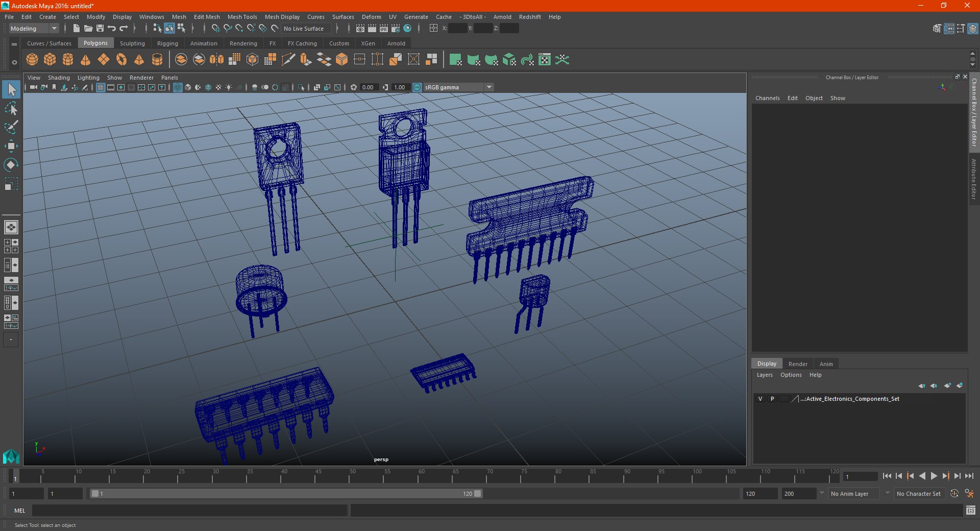This screenshot has height=531, width=980.
Task: Open UV editor checker shelf icon
Action: coord(545,60)
